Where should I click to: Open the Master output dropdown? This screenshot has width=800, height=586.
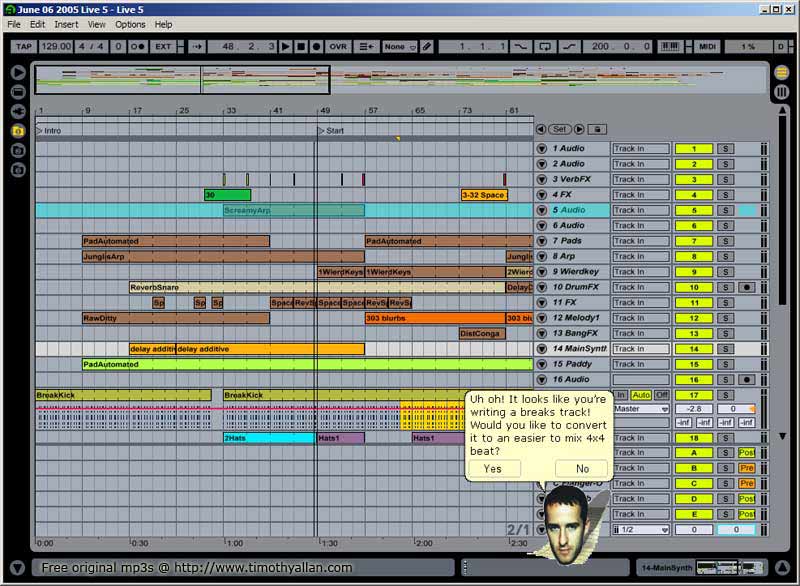[x=641, y=409]
